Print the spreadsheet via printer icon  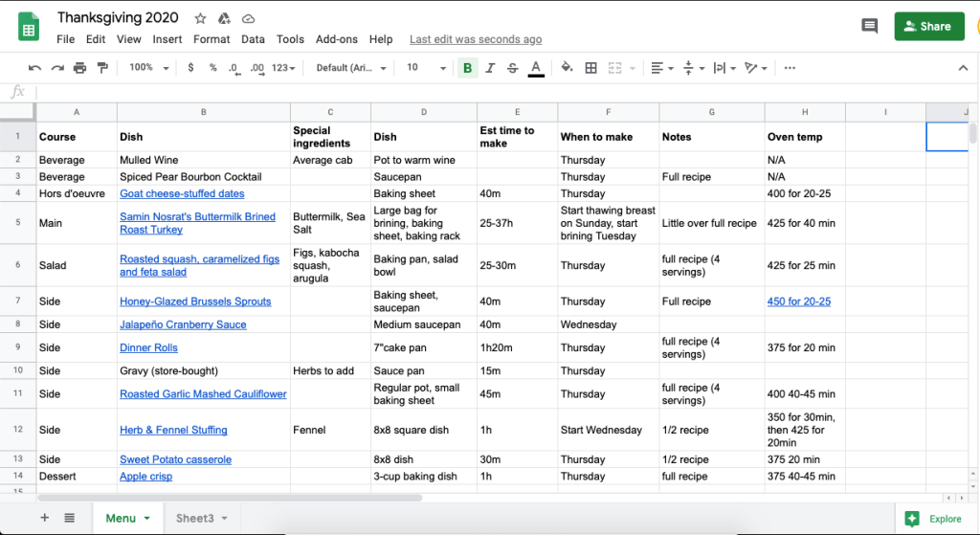[x=79, y=68]
